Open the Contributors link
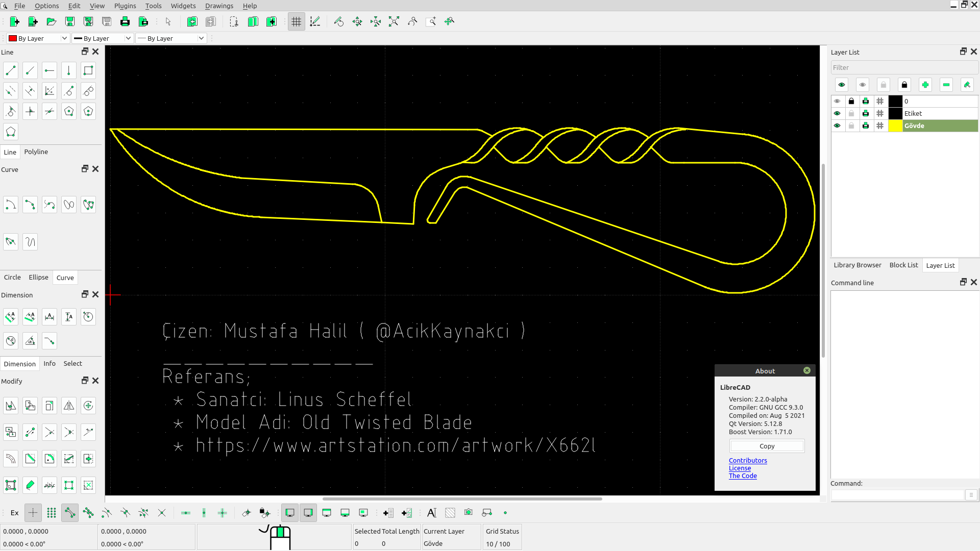 point(748,460)
